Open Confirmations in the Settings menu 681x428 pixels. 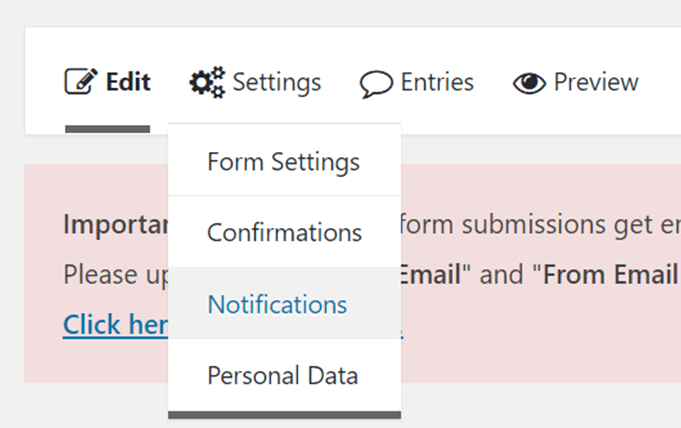pos(284,233)
